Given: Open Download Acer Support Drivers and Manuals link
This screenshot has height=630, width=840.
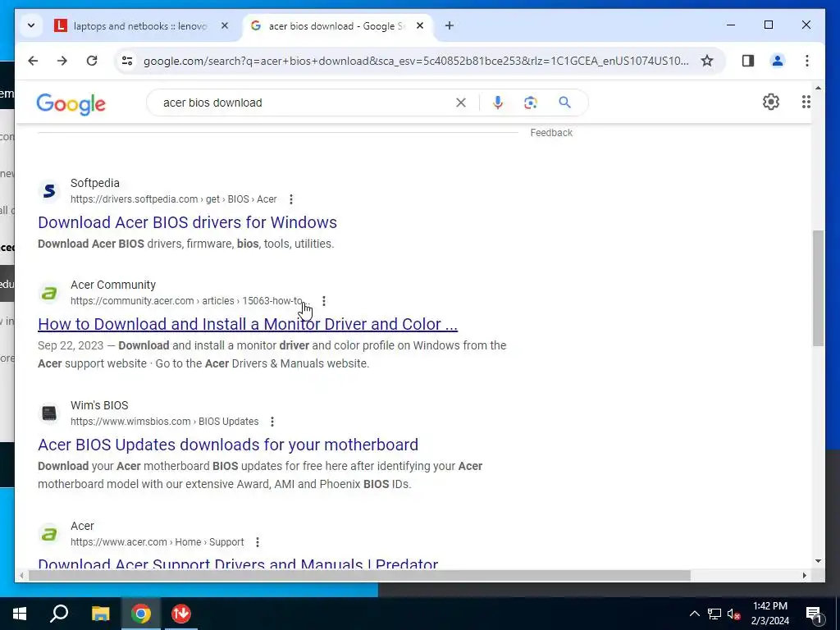Looking at the screenshot, I should 238,564.
